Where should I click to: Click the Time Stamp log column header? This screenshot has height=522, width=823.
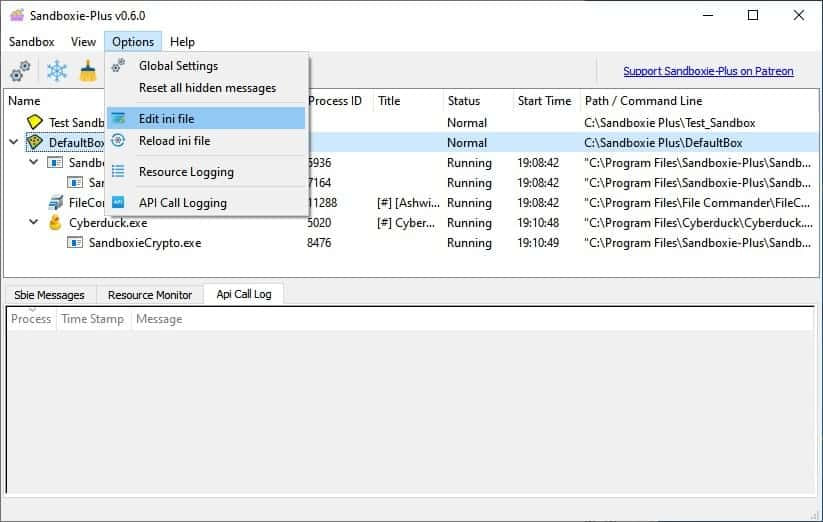point(93,319)
